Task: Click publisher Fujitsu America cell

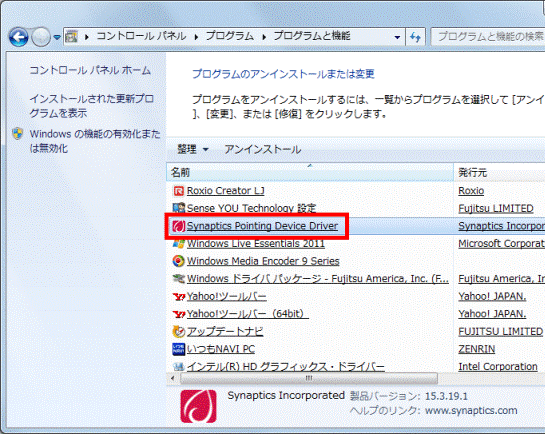Action: 501,279
